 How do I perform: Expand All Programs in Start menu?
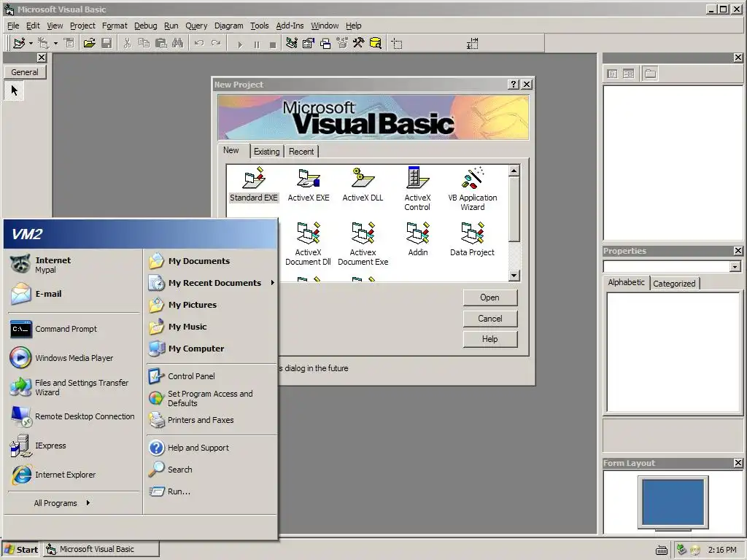62,503
